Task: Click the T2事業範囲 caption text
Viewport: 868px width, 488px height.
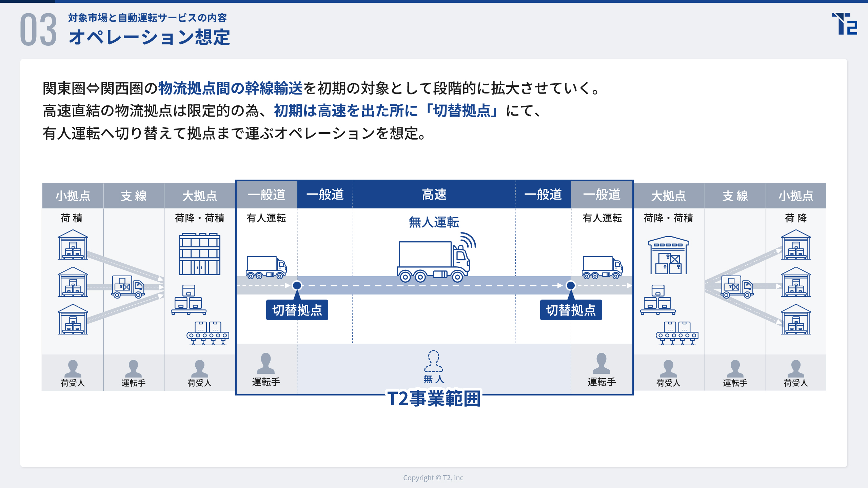Action: [434, 398]
